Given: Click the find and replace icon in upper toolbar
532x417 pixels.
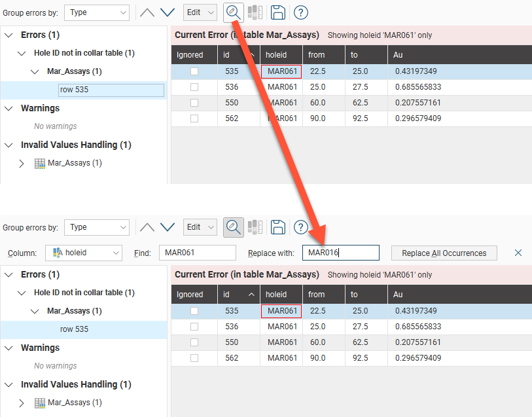Looking at the screenshot, I should click(x=233, y=12).
